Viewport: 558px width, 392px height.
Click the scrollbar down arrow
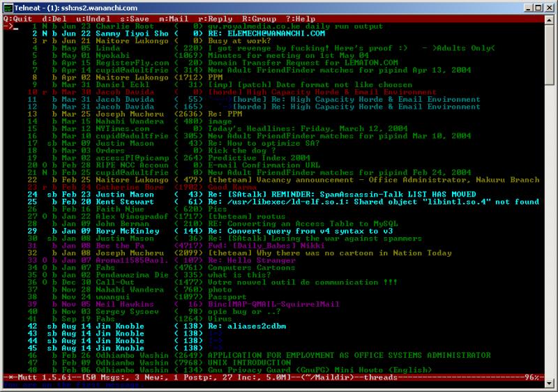[x=550, y=384]
